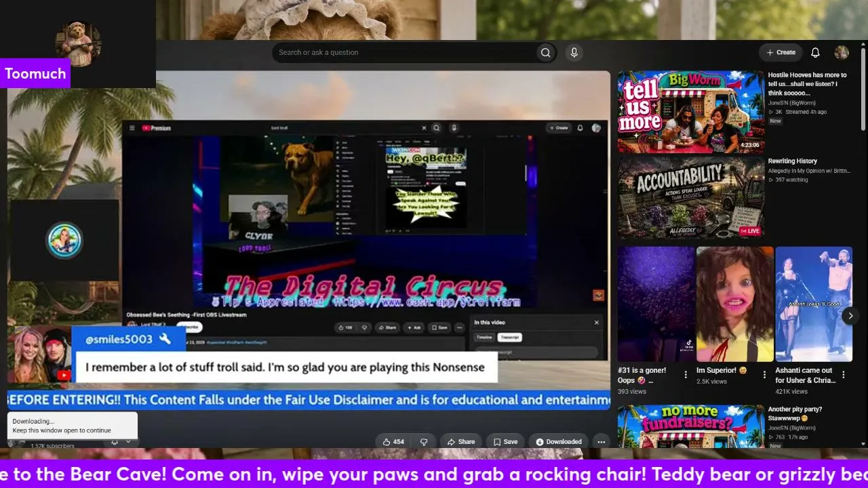Viewport: 868px width, 488px height.
Task: Open the account profile avatar menu
Action: (x=842, y=52)
